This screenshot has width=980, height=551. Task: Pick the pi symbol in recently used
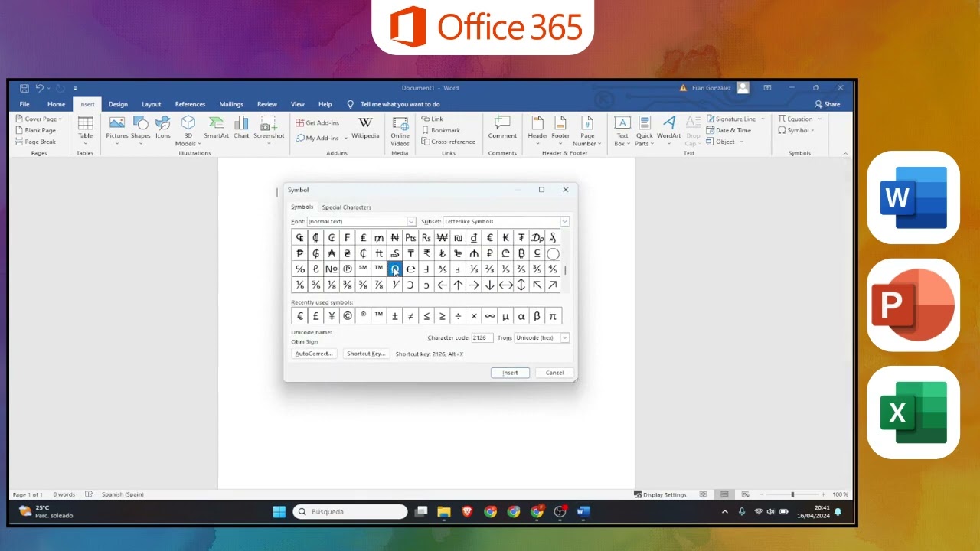click(x=553, y=316)
